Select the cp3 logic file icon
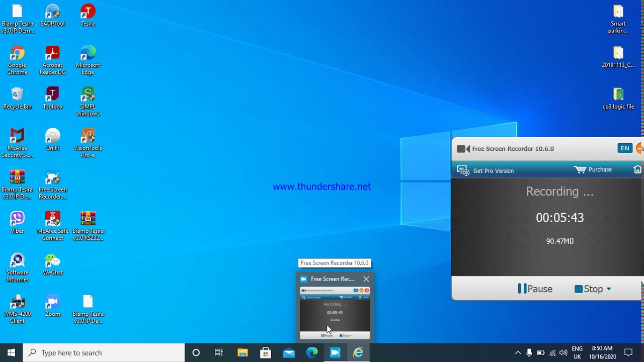 coord(618,99)
